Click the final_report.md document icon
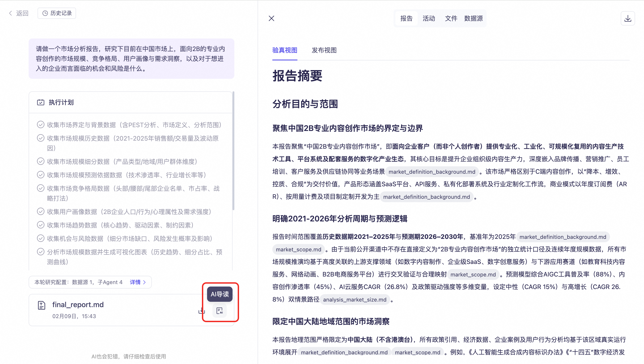 point(42,305)
